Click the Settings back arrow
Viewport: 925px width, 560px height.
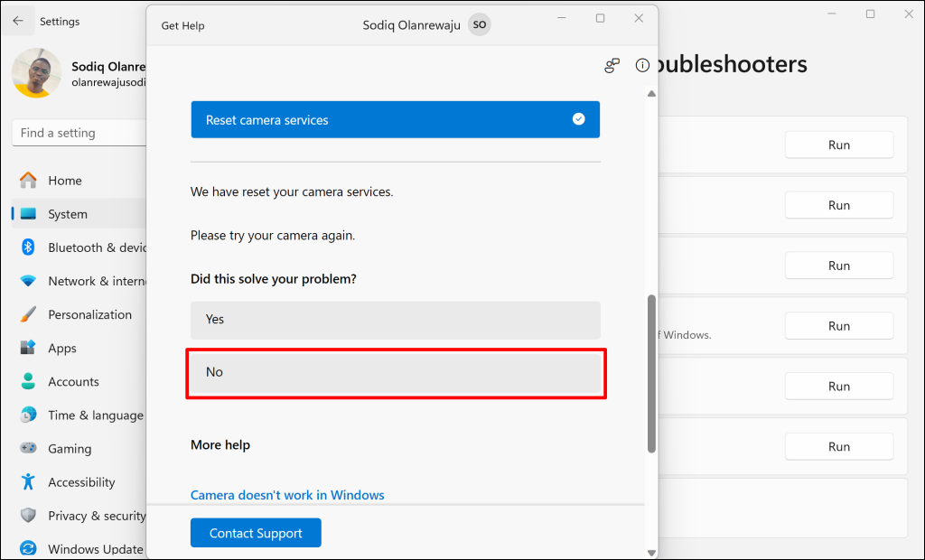(18, 21)
